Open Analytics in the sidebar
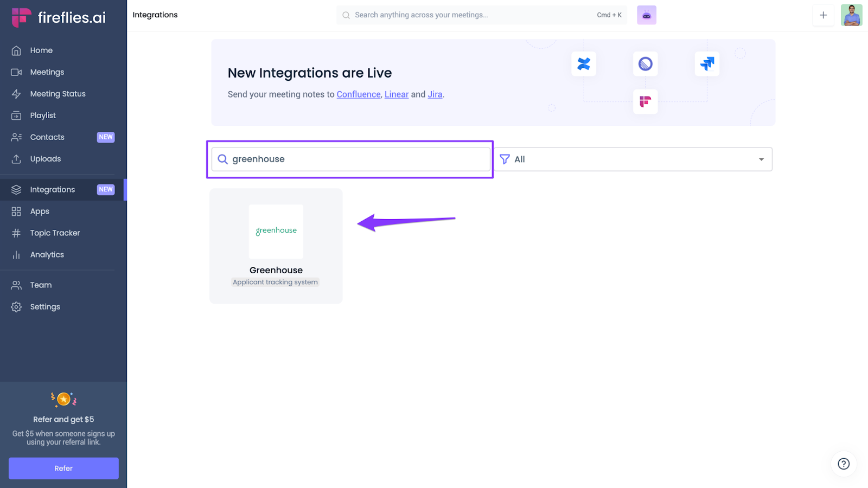This screenshot has height=488, width=868. [x=47, y=255]
